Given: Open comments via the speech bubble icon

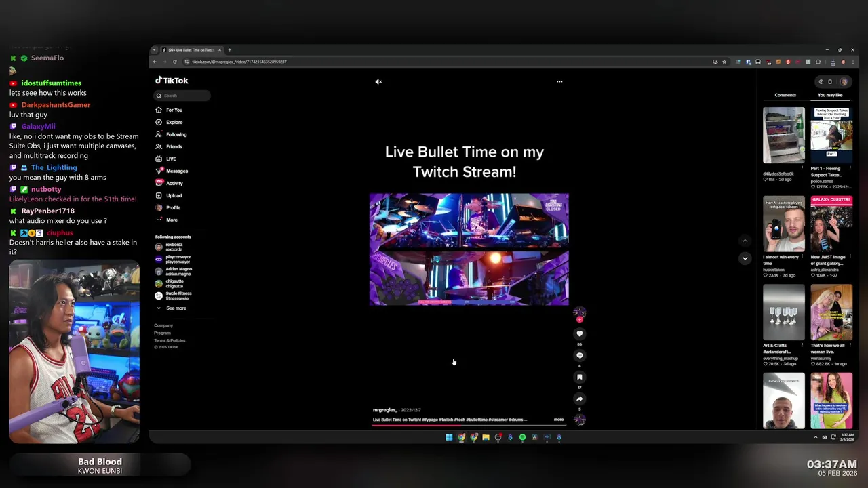Looking at the screenshot, I should coord(579,355).
